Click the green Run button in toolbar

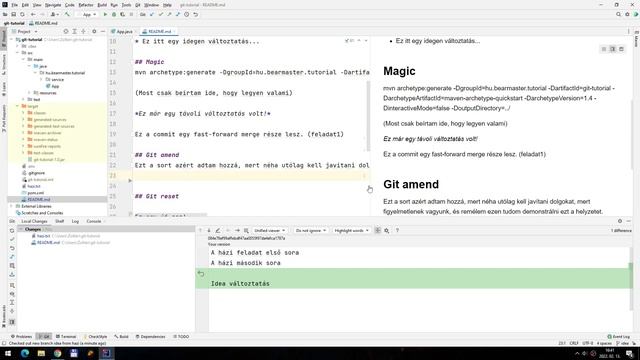pos(105,14)
